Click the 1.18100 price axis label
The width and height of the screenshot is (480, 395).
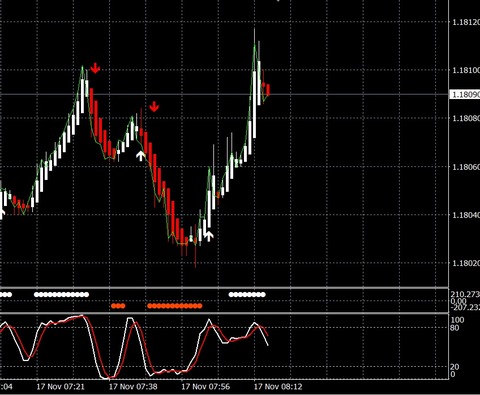[466, 70]
